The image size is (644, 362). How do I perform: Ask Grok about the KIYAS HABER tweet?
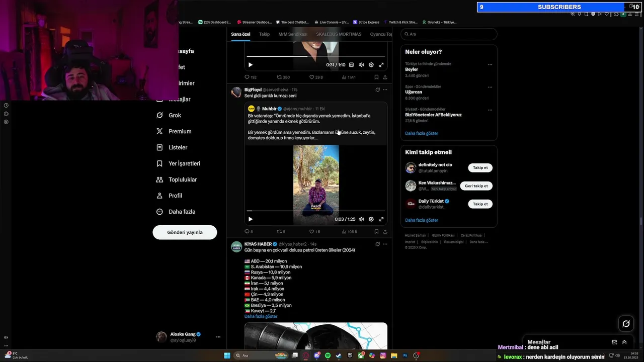(x=377, y=244)
